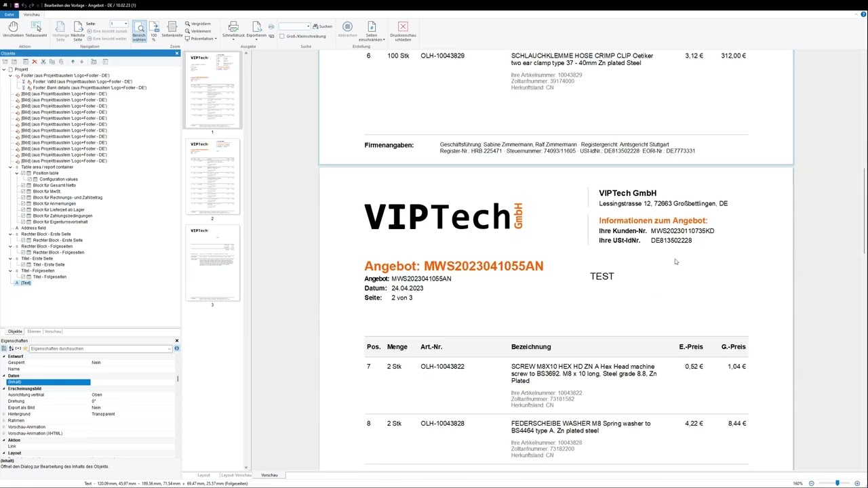Viewport: 868px width, 488px height.
Task: Switch to the Ebenen panel tab
Action: pos(34,331)
